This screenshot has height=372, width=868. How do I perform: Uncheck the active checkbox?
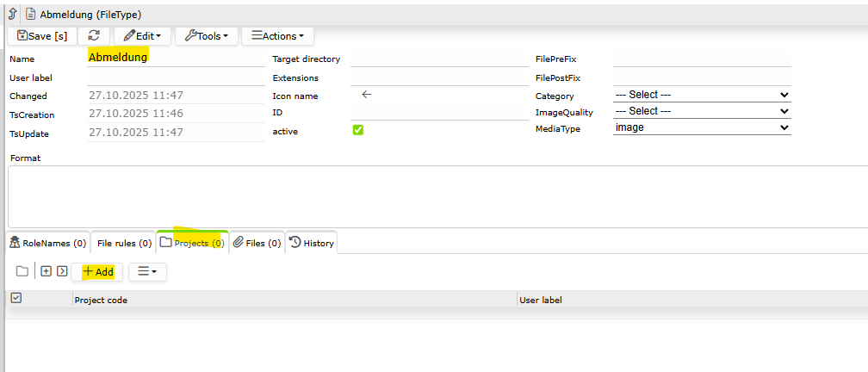[358, 130]
